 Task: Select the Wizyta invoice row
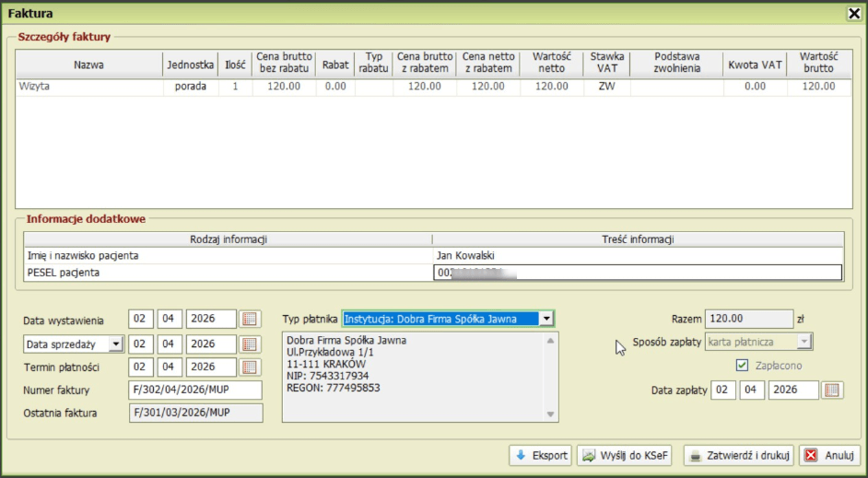88,87
